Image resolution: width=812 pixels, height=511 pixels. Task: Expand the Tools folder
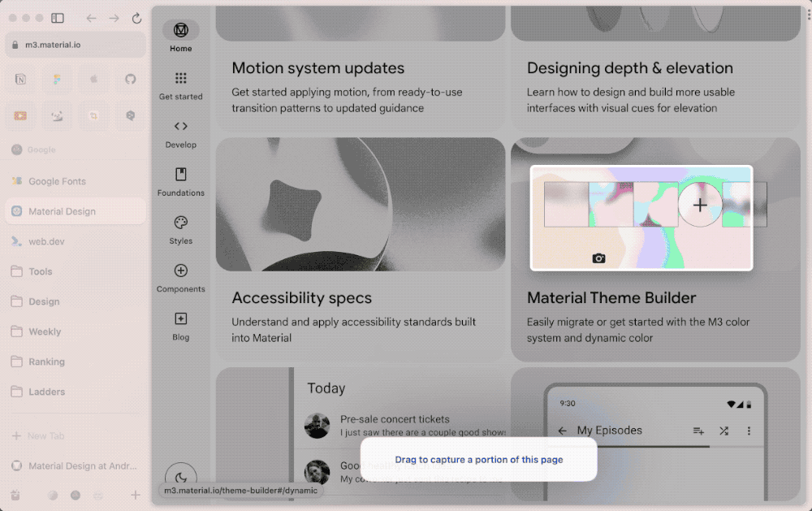click(x=76, y=271)
